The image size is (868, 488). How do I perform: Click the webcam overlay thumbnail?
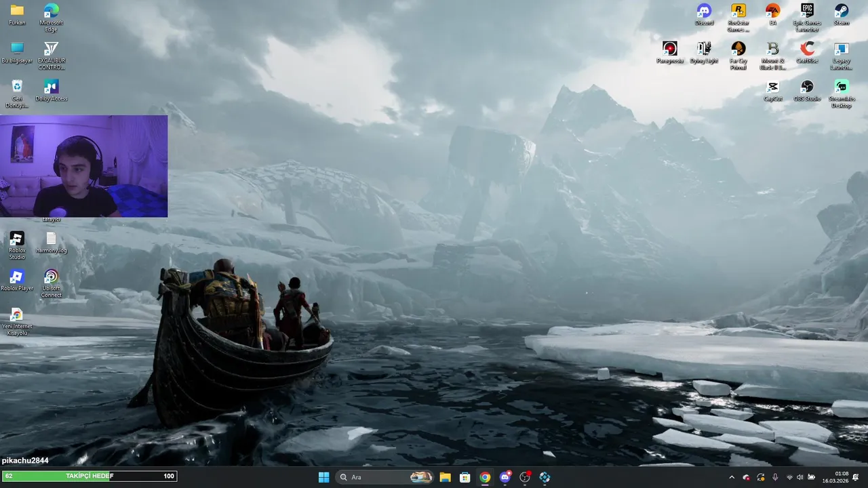click(x=83, y=166)
